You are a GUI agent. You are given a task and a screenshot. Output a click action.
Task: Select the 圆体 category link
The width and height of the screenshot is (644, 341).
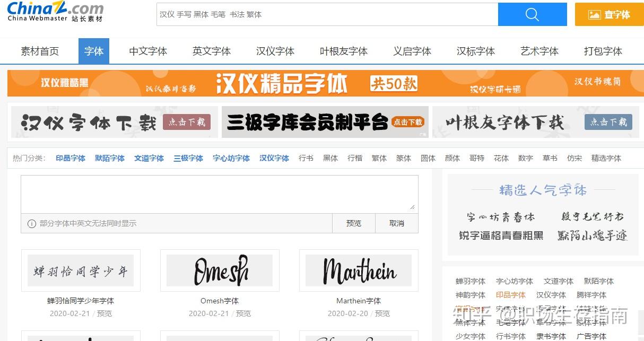[x=428, y=158]
